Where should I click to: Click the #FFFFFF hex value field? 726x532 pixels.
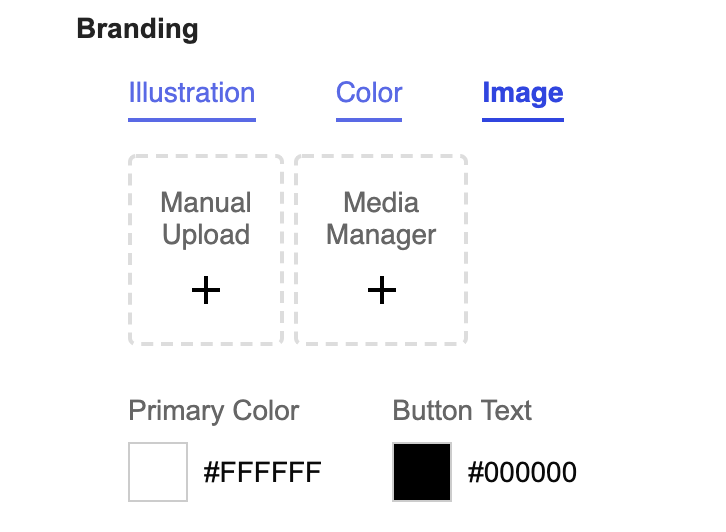tap(262, 472)
